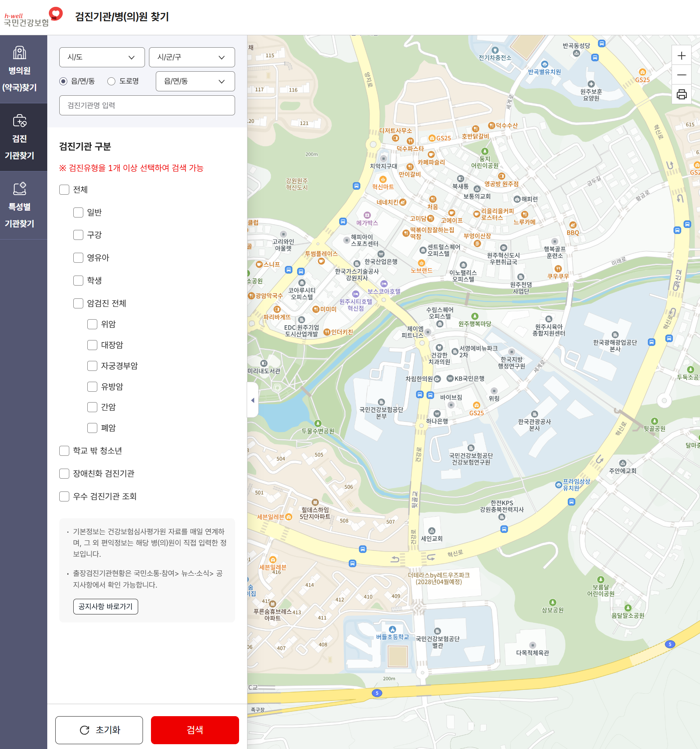Viewport: 700px width, 749px height.
Task: Click the 원주보훈 요양원 marker
Action: [x=591, y=84]
